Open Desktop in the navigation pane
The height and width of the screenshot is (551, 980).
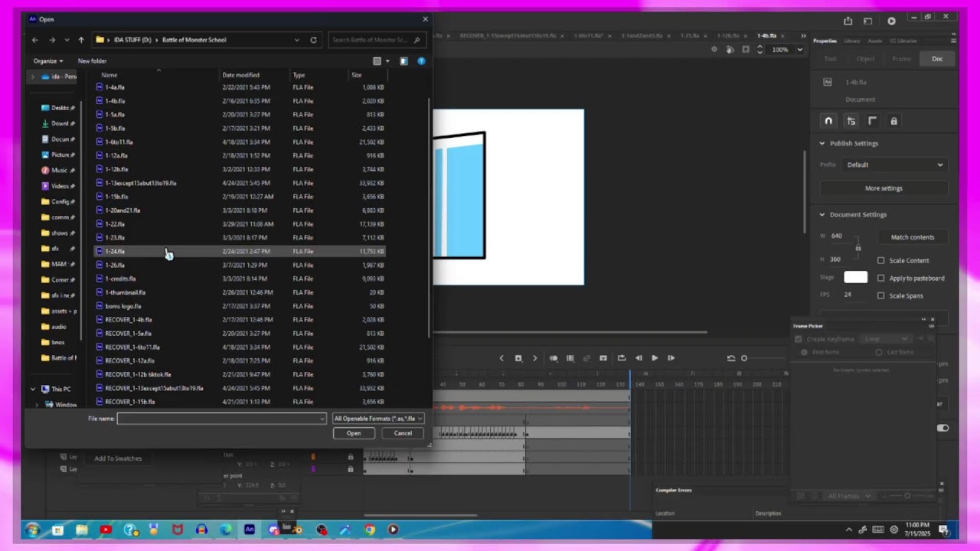click(x=58, y=108)
